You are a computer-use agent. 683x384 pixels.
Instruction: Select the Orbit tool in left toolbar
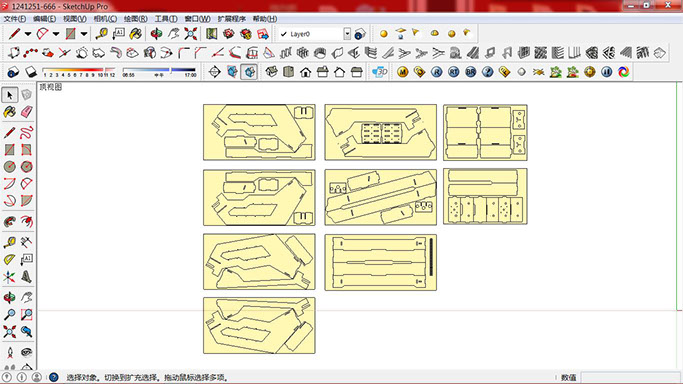click(x=10, y=297)
